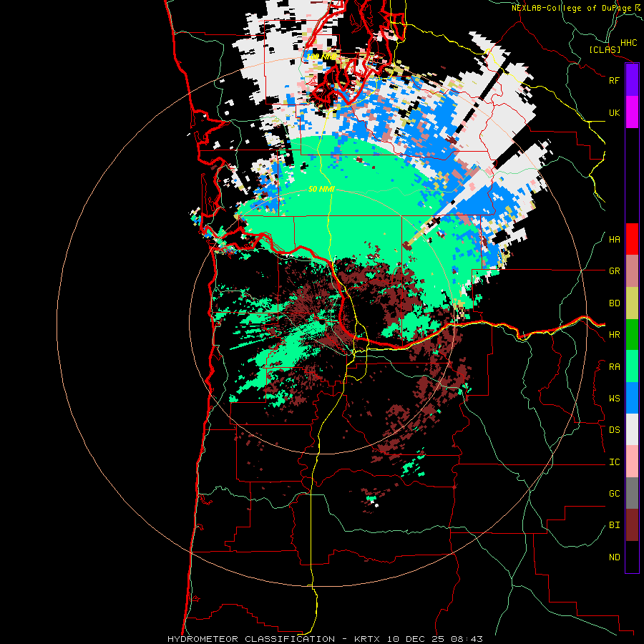
Task: Click the purple RF legend swatch
Action: 632,80
